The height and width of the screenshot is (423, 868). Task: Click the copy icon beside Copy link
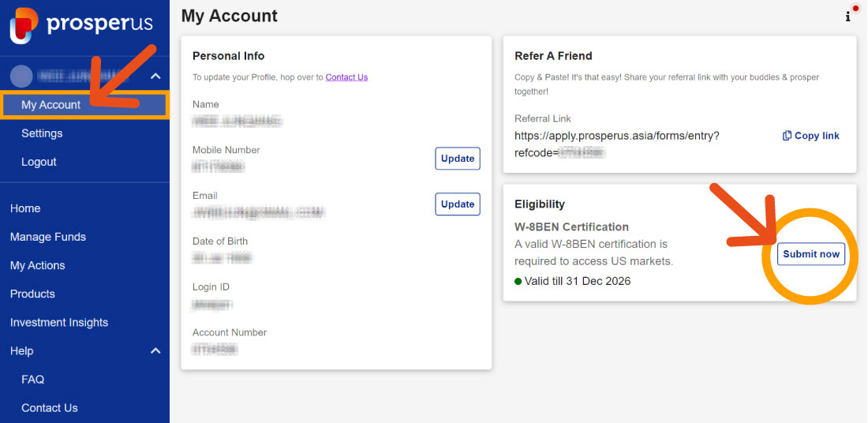tap(787, 136)
